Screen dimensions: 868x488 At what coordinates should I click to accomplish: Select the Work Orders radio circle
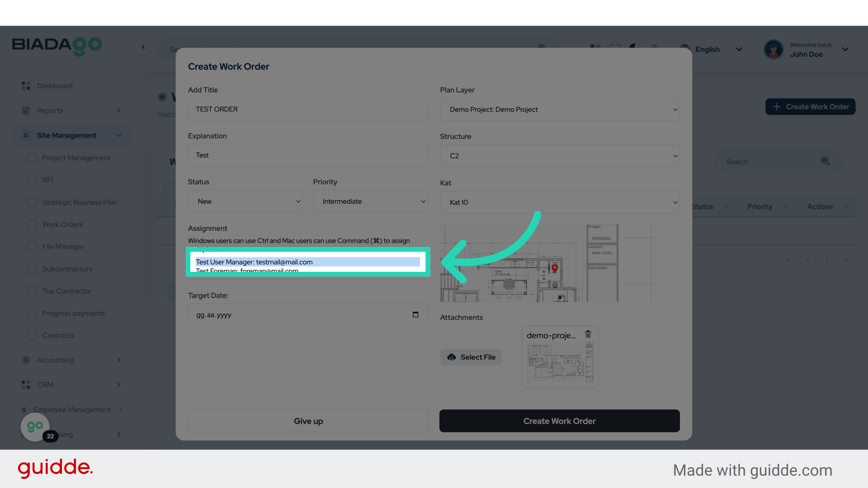(32, 224)
